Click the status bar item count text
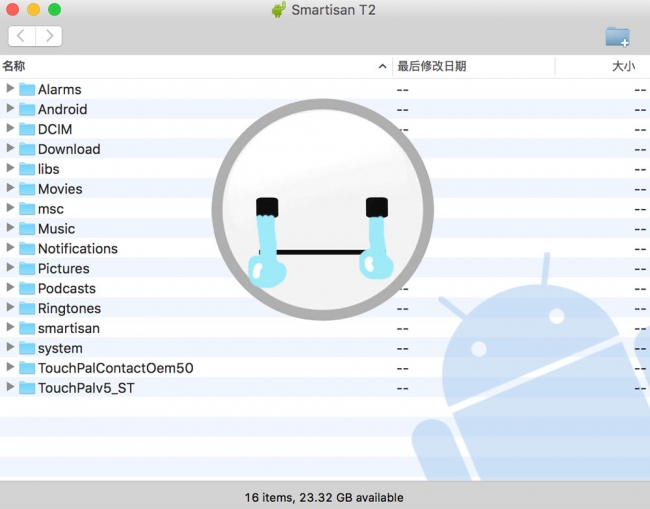The width and height of the screenshot is (650, 509). 324,497
